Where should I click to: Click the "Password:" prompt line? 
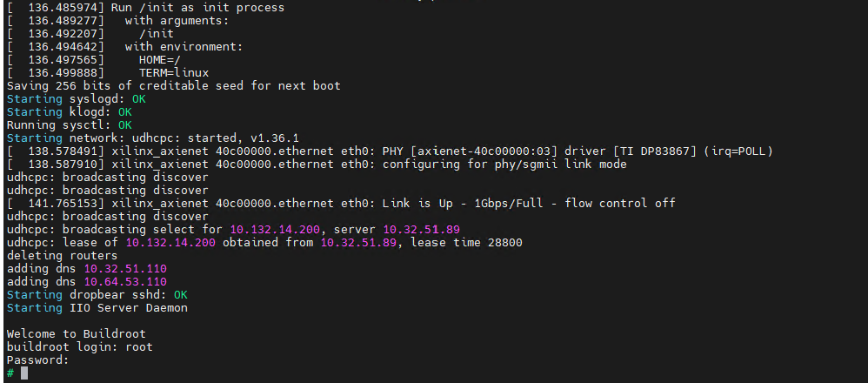pyautogui.click(x=37, y=359)
